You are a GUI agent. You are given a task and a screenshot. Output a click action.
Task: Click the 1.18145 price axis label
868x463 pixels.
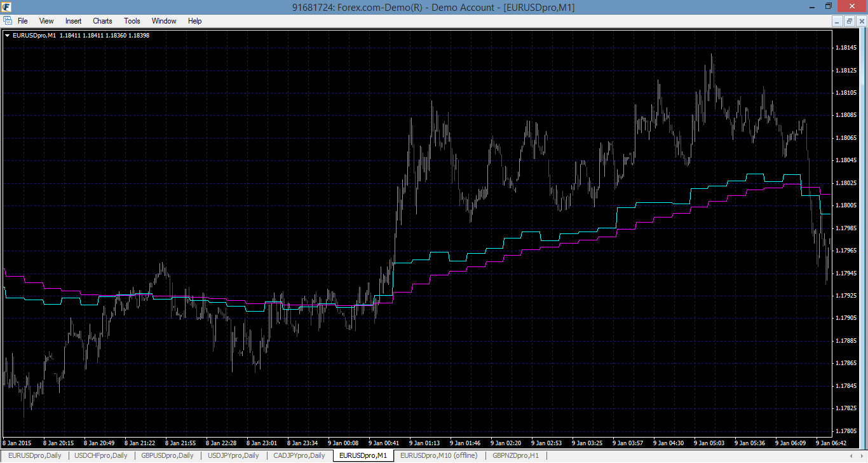point(845,48)
